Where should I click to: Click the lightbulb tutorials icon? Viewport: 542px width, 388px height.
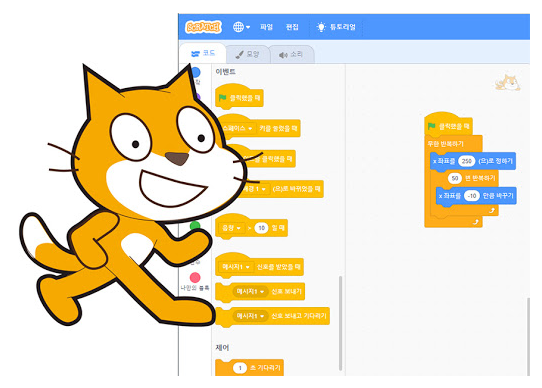(x=321, y=27)
